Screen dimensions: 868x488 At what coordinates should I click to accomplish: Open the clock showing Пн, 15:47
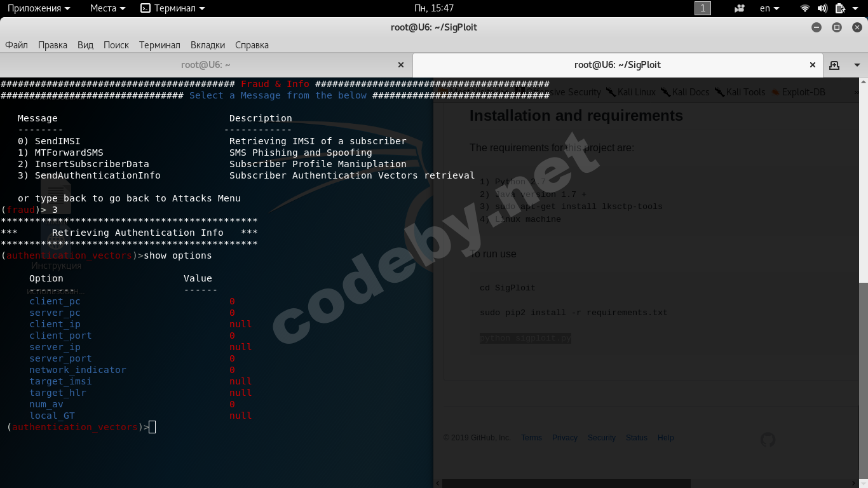click(x=434, y=8)
